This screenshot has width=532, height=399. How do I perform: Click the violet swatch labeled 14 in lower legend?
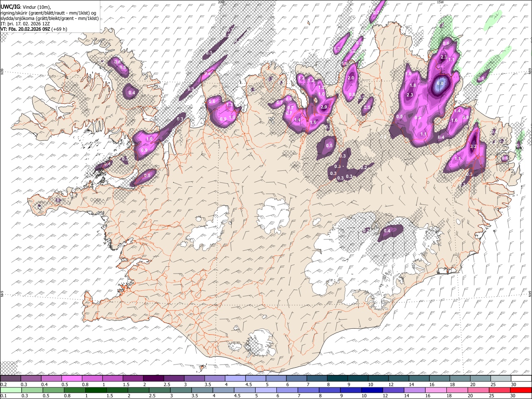coord(415,390)
